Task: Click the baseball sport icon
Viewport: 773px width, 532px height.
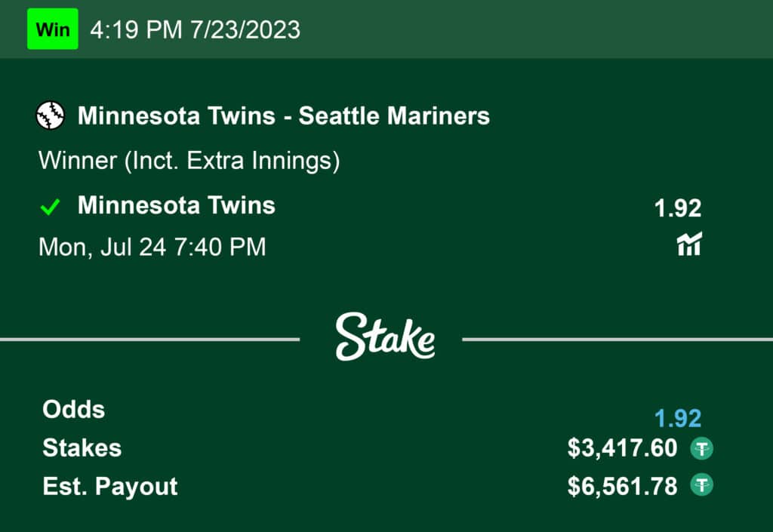Action: tap(51, 116)
